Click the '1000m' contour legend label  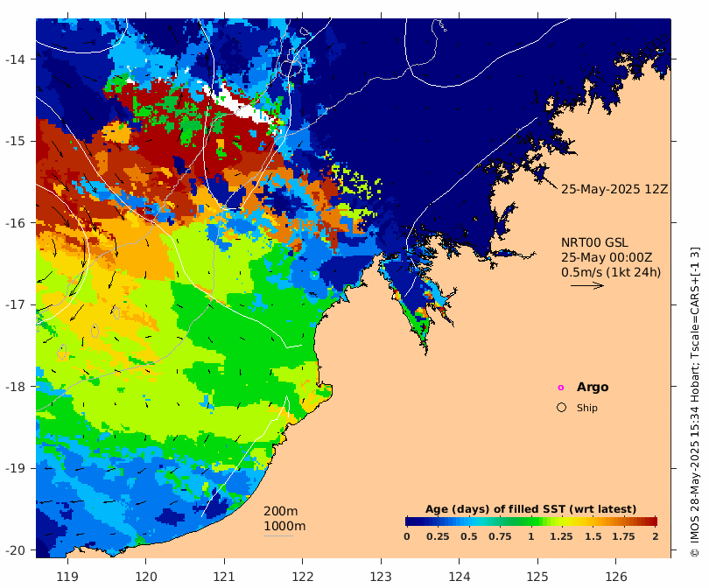click(284, 526)
